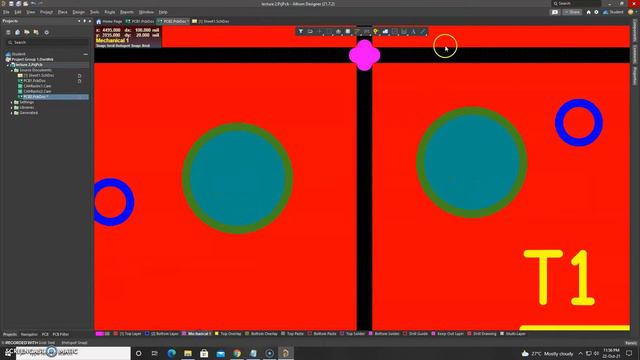The image size is (640, 360).
Task: Click the undo arrow in title bar
Action: click(33, 4)
